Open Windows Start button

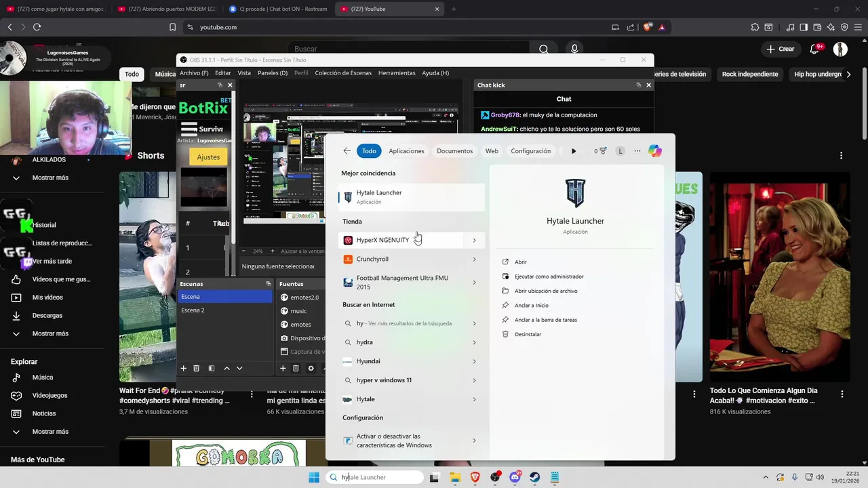tap(314, 477)
